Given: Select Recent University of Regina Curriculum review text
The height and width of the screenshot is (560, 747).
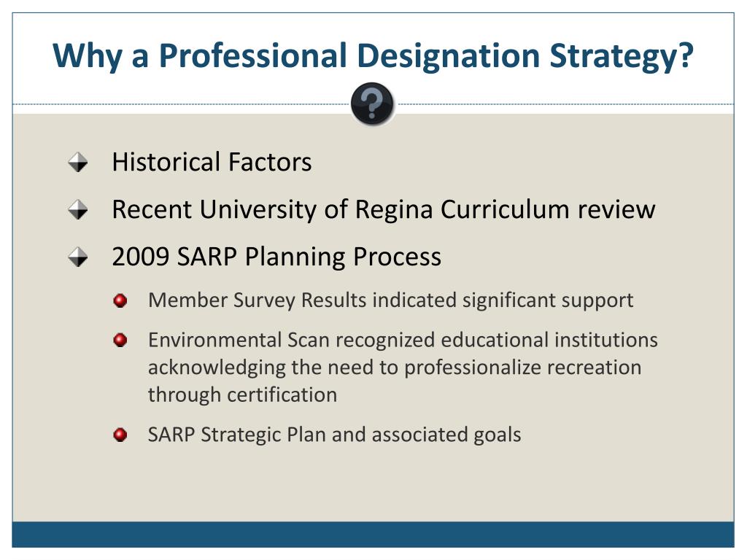Looking at the screenshot, I should [x=384, y=209].
